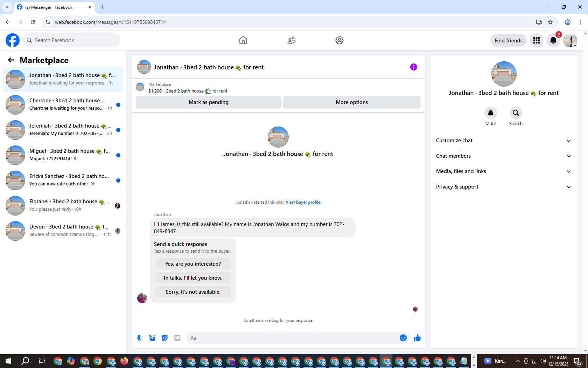Screen dimensions: 588x368
Task: Open Task View on taskbar
Action: [42, 361]
